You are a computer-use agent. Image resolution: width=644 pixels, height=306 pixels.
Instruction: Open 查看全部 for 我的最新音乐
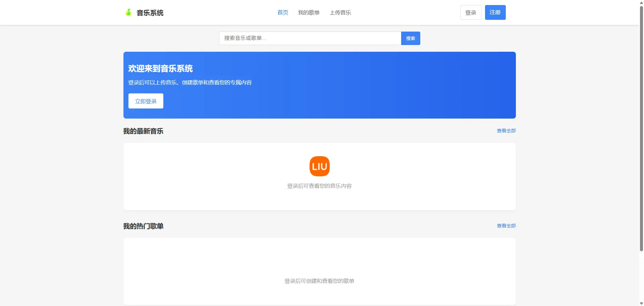[x=506, y=131]
